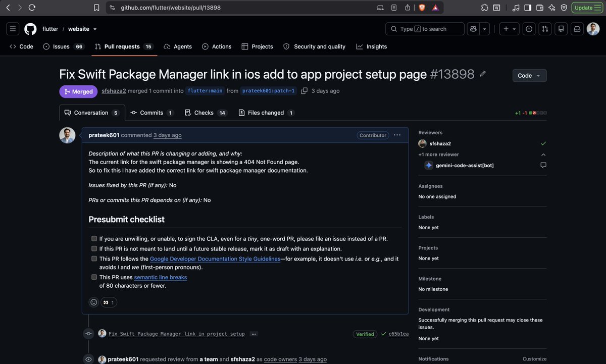Open the GitHub issues icon in header
Image resolution: width=606 pixels, height=364 pixels.
click(529, 29)
